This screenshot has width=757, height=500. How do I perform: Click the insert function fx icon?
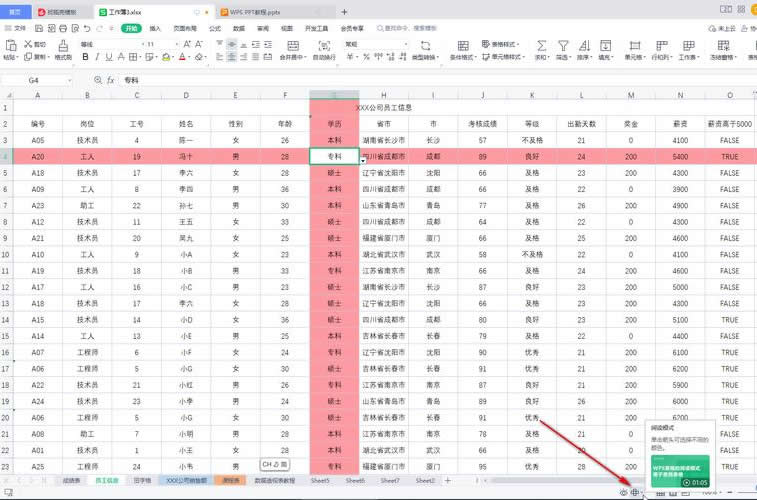pos(109,80)
